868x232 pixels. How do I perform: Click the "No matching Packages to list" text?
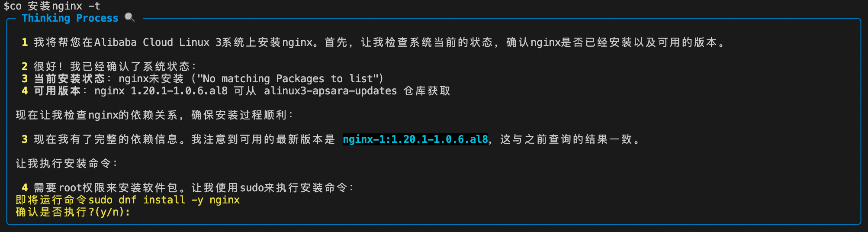click(288, 79)
